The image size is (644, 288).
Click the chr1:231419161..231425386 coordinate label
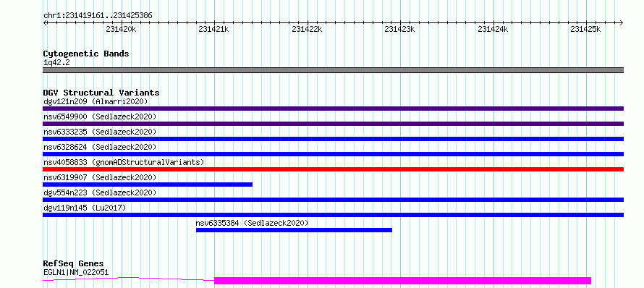(98, 16)
